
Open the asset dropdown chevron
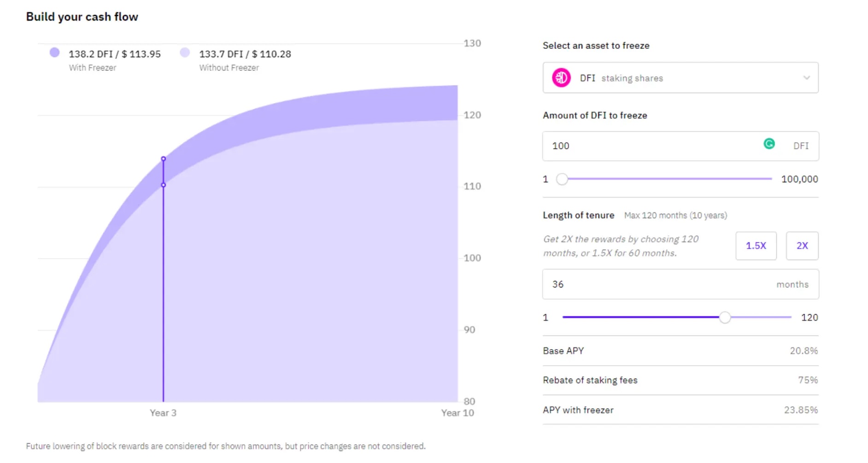806,78
